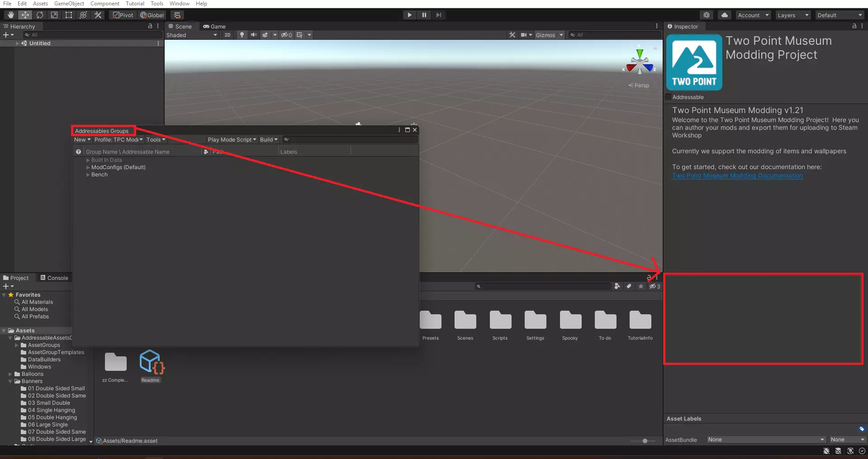This screenshot has width=868, height=459.
Task: Open the Layers dropdown
Action: [793, 15]
